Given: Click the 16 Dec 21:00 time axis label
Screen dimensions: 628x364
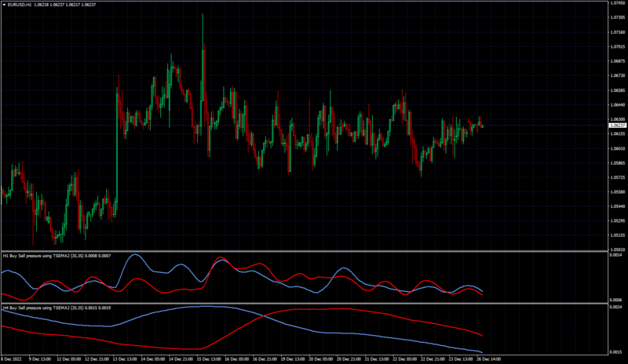Looking at the screenshot, I should click(x=265, y=359).
